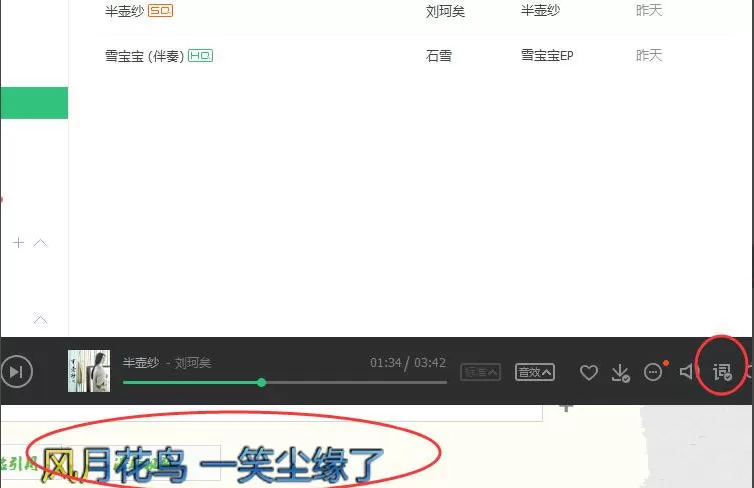This screenshot has width=754, height=488.
Task: Click artist name 刘珂矣 in player bar
Action: [193, 363]
